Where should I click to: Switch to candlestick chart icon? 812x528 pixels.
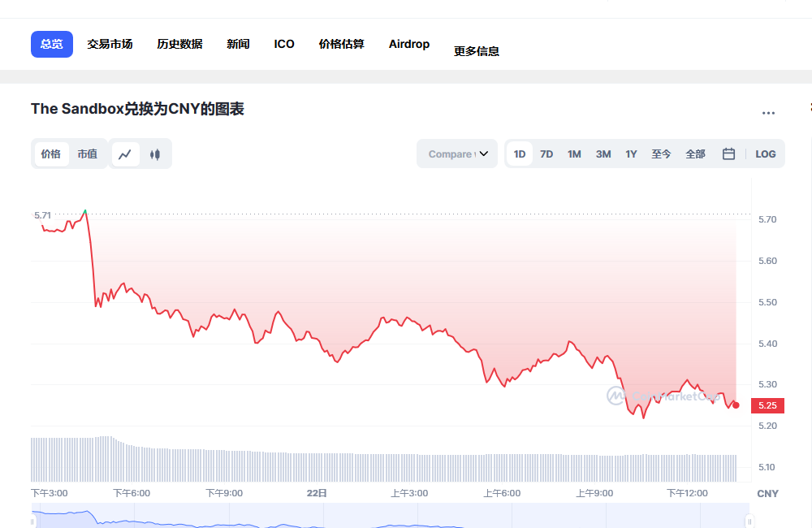(x=155, y=154)
